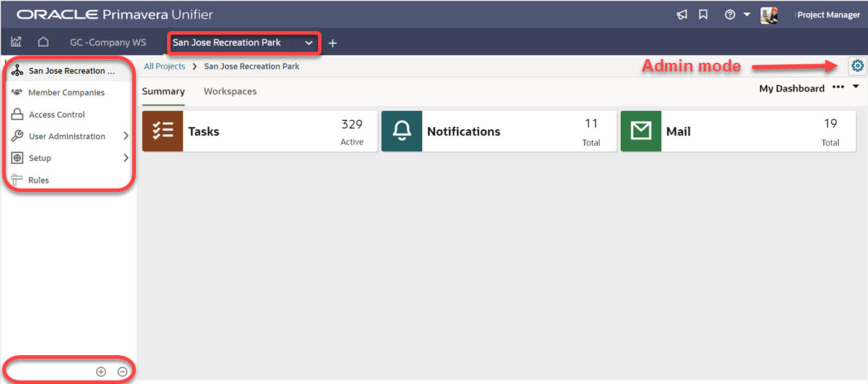Click the Notifications bell icon

(x=402, y=131)
